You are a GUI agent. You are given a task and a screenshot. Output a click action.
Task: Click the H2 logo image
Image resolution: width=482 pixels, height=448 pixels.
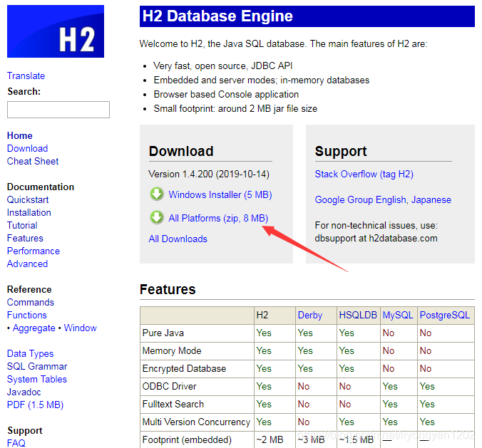point(56,31)
